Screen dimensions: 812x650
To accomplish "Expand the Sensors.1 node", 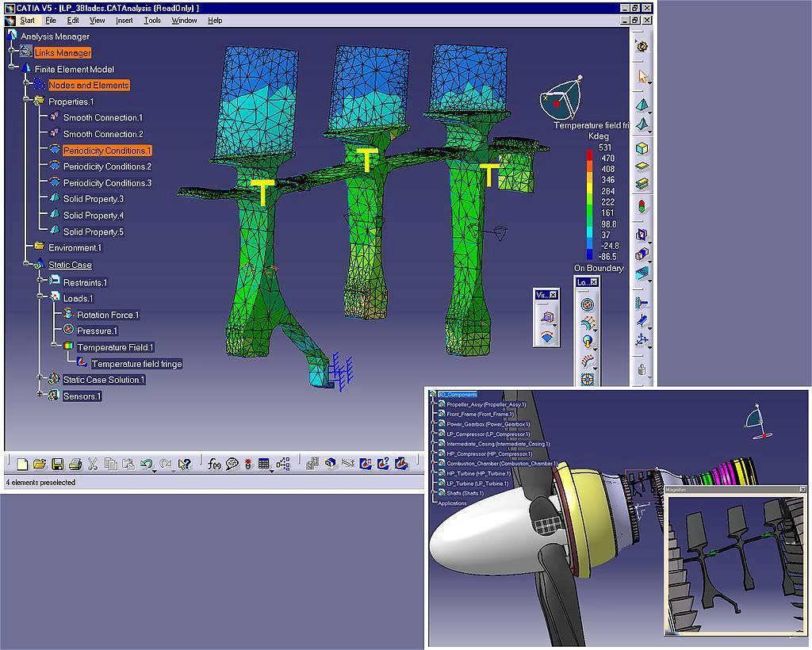I will click(40, 394).
